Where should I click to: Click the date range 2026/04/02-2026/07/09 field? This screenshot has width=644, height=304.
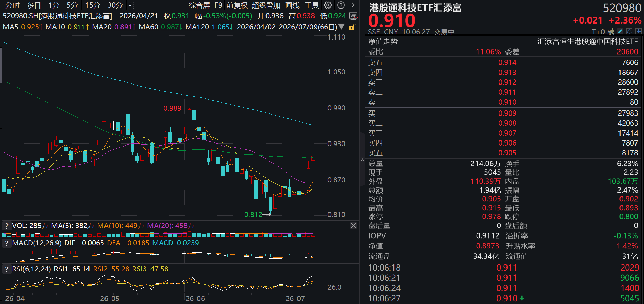pos(287,27)
